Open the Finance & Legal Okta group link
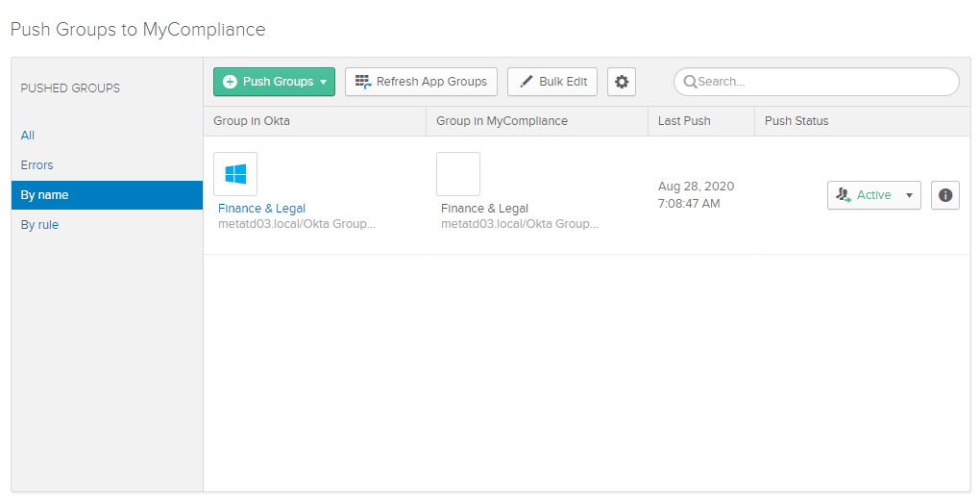The width and height of the screenshot is (980, 500). (x=262, y=209)
